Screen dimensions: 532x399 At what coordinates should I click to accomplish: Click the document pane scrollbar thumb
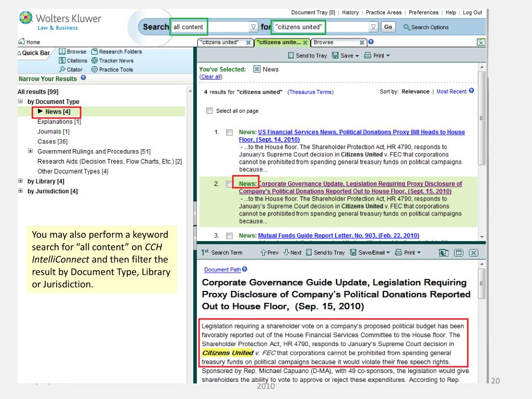coord(482,284)
